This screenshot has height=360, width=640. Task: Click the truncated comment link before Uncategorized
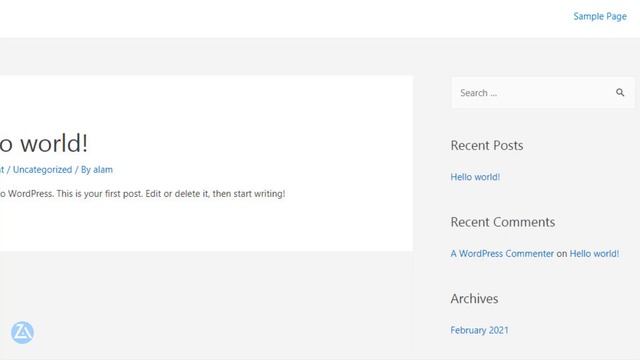2,169
